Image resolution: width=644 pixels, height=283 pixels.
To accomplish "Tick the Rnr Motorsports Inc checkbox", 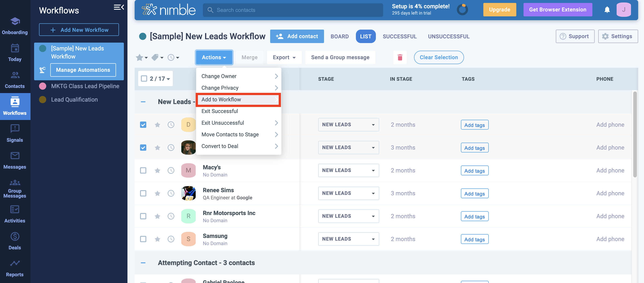I will (x=143, y=216).
